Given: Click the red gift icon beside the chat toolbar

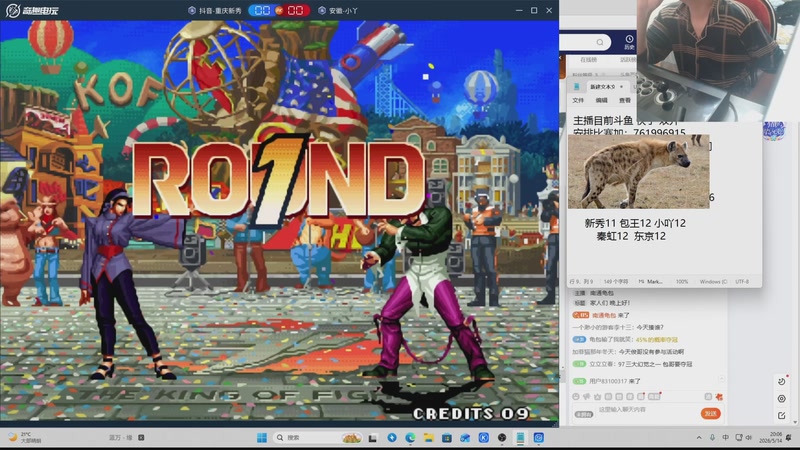Looking at the screenshot, I should point(719,396).
